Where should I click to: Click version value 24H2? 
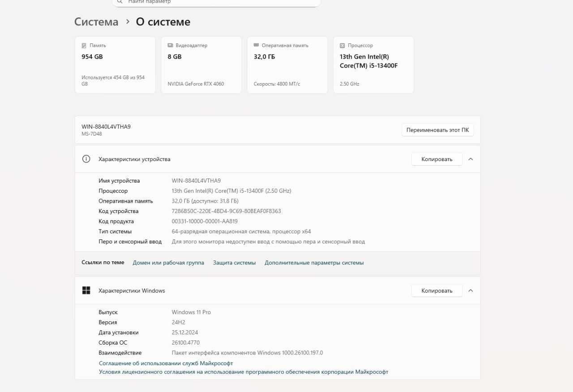[x=178, y=323]
